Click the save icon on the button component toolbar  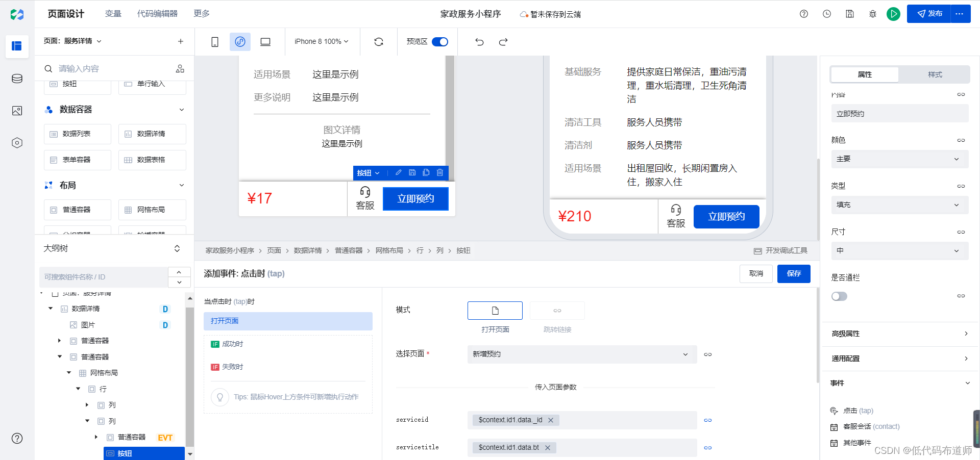tap(412, 173)
